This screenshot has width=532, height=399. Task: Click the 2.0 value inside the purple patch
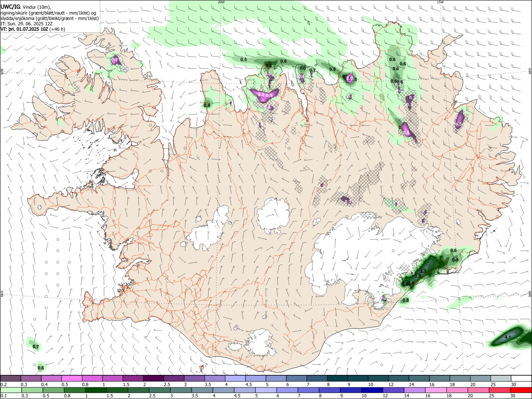coord(349,78)
